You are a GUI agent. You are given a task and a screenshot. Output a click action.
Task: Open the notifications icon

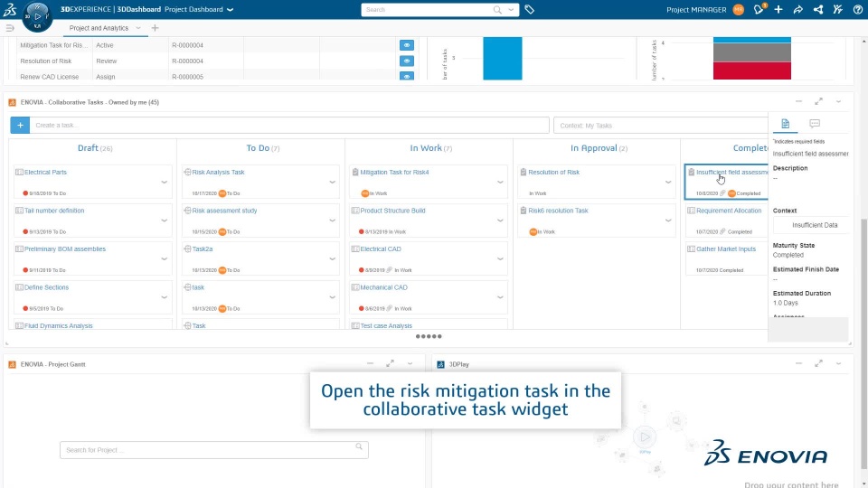[x=759, y=9]
